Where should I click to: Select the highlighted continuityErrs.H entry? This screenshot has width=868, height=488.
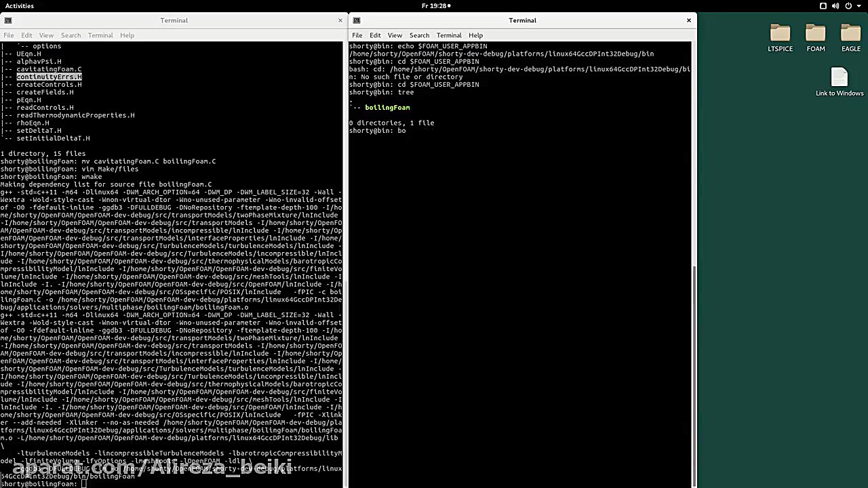pyautogui.click(x=49, y=77)
